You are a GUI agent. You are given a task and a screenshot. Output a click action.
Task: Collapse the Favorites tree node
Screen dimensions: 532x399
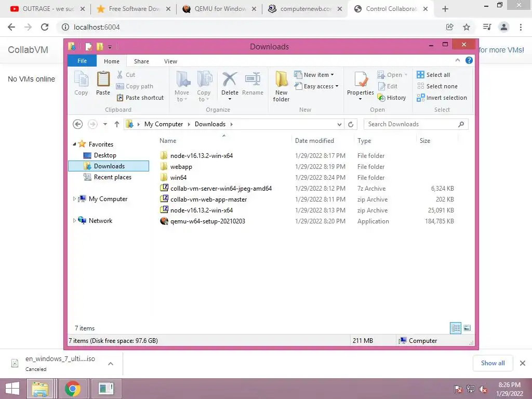coord(74,144)
